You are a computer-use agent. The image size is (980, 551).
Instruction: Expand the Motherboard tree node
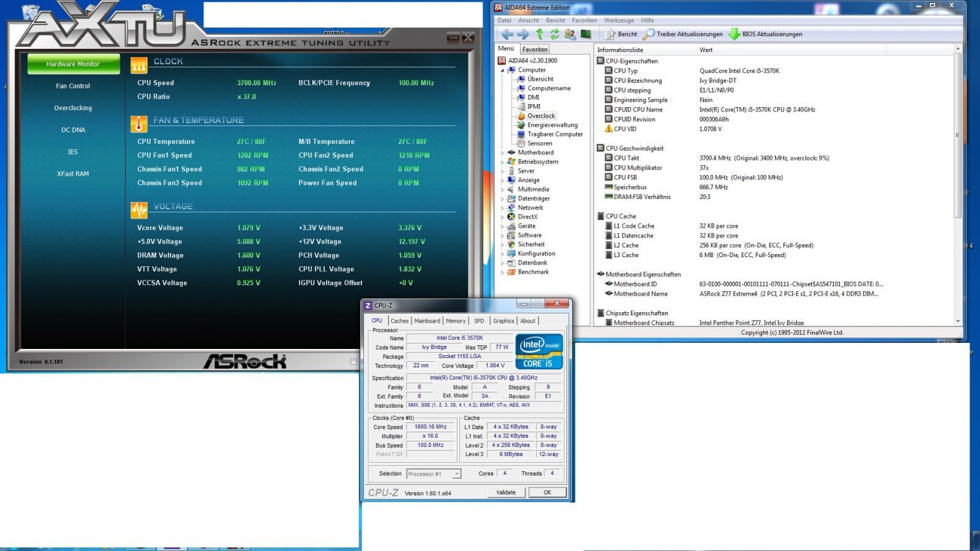click(x=503, y=153)
